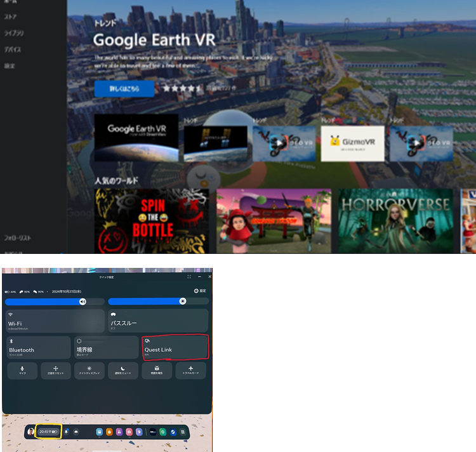The width and height of the screenshot is (476, 452).
Task: Open 設定 gear in quick settings panel
Action: [200, 291]
